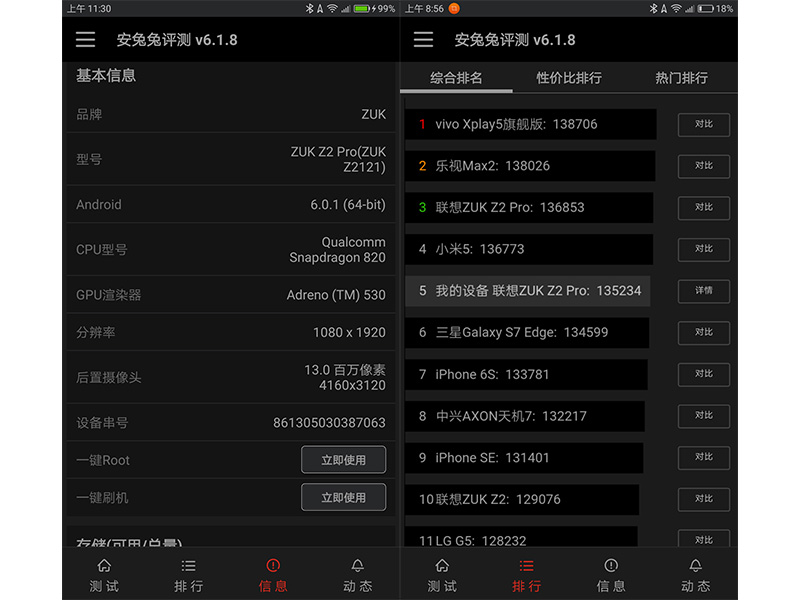Tap bell icon 动态 in left screen
The height and width of the screenshot is (600, 800).
tap(357, 576)
